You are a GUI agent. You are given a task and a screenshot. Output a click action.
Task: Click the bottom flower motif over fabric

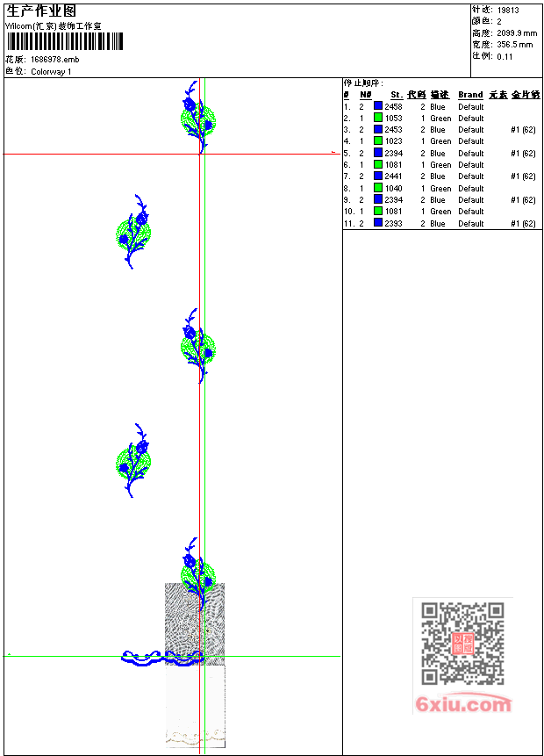198,575
